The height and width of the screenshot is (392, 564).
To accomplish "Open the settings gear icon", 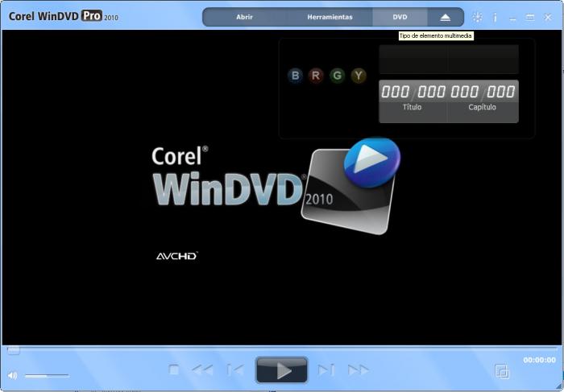I will (x=477, y=17).
